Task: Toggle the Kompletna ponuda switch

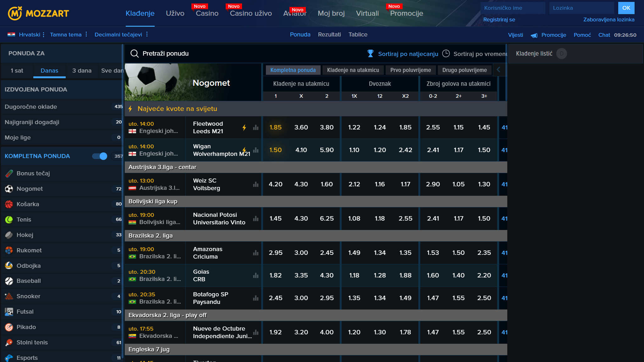Action: click(x=100, y=156)
